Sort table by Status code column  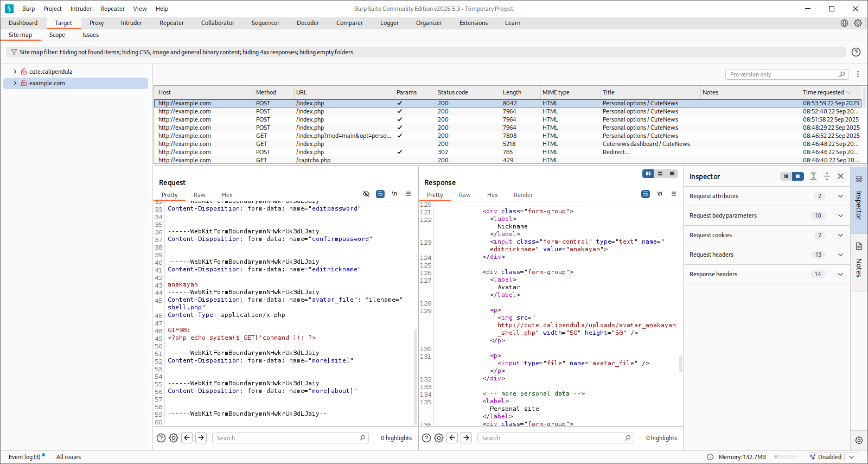click(468, 92)
